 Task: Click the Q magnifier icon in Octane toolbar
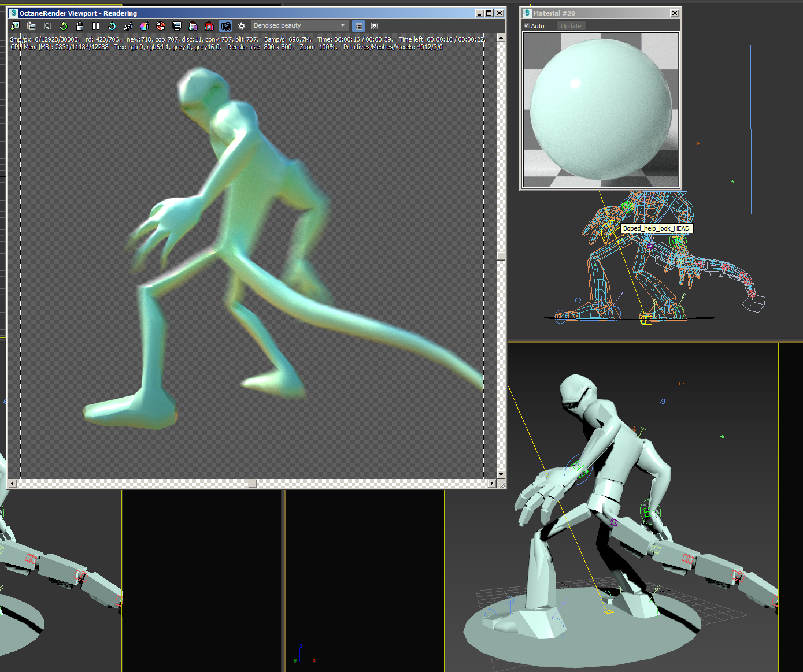tap(47, 26)
